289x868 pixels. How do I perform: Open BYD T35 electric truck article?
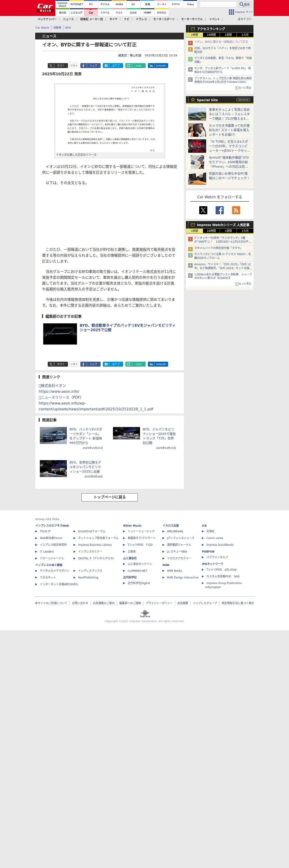pos(159,436)
